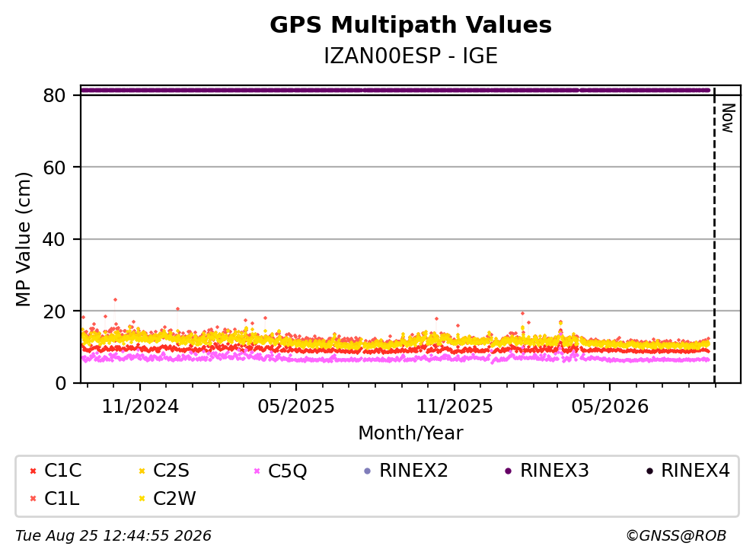Click the RINEX3 purple legend dot
Image resolution: width=756 pixels, height=559 pixels.
[x=508, y=471]
